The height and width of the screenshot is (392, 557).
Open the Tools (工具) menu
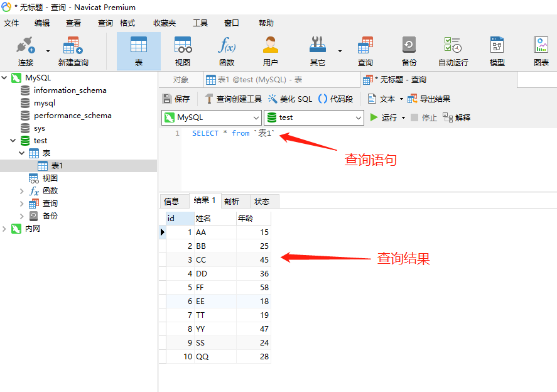200,23
